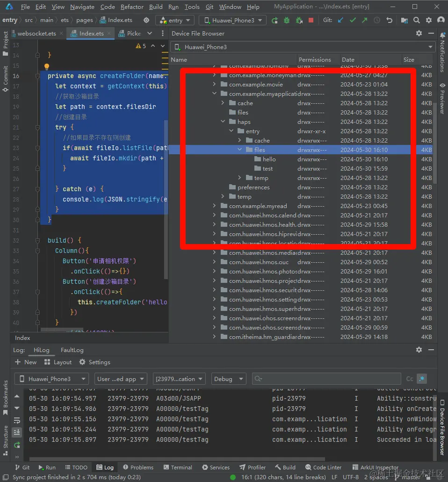The height and width of the screenshot is (482, 448).
Task: Open the Profiler tool window
Action: click(253, 467)
